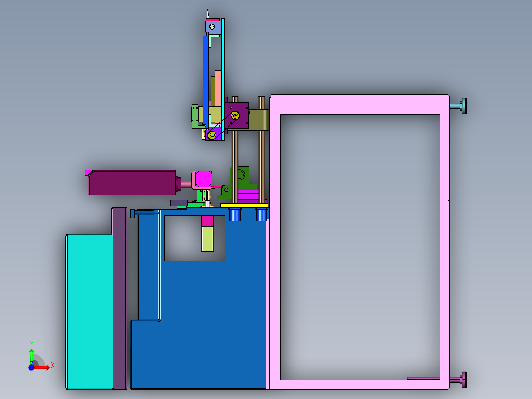The height and width of the screenshot is (399, 532).
Task: Pick the top-right adjustment knob on pink frame
Action: click(x=463, y=105)
